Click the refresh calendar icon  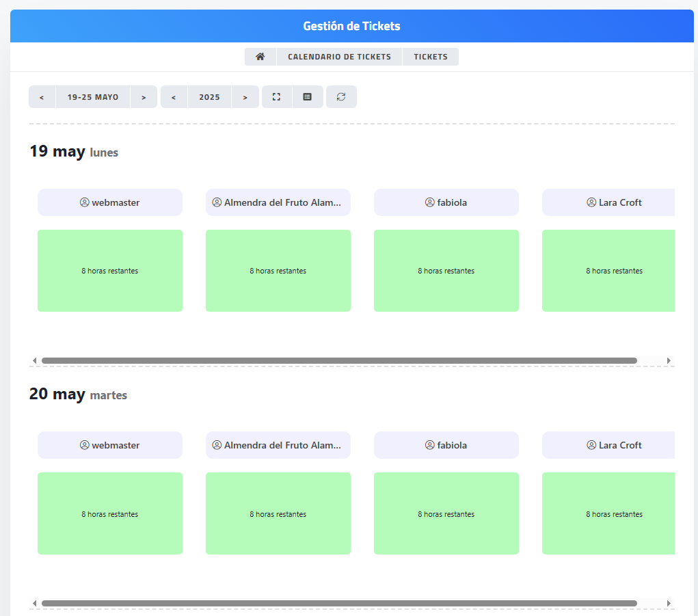[341, 97]
